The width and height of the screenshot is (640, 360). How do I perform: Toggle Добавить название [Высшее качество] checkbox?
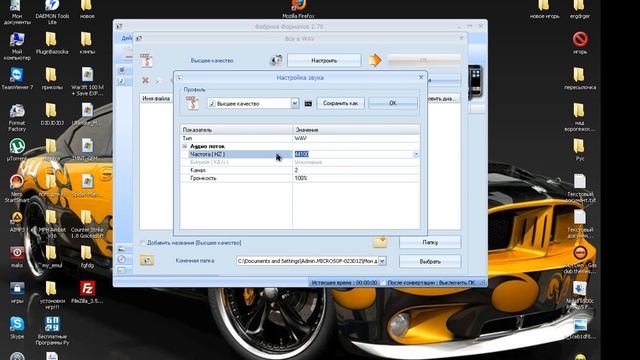(142, 243)
